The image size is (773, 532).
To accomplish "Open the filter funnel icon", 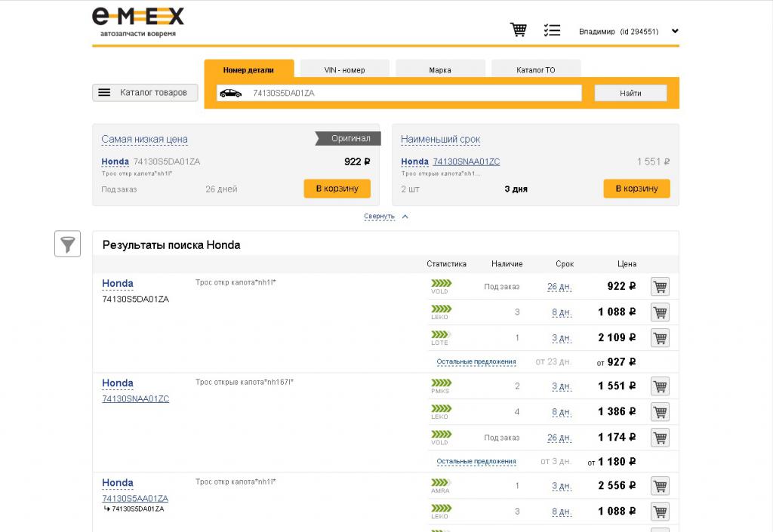I will click(x=67, y=244).
